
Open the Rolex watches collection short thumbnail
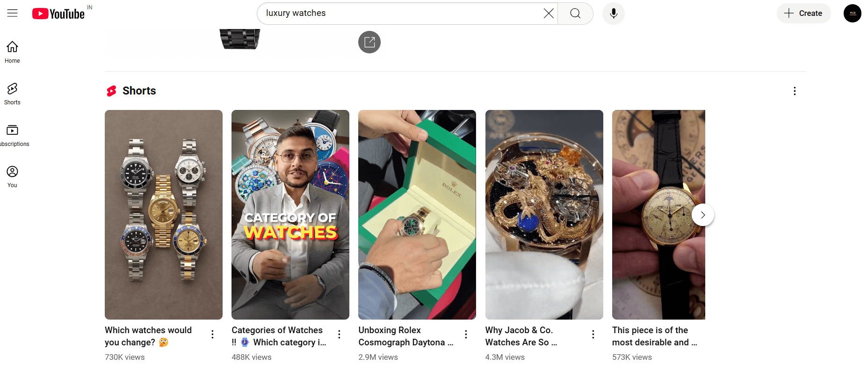[x=164, y=215]
